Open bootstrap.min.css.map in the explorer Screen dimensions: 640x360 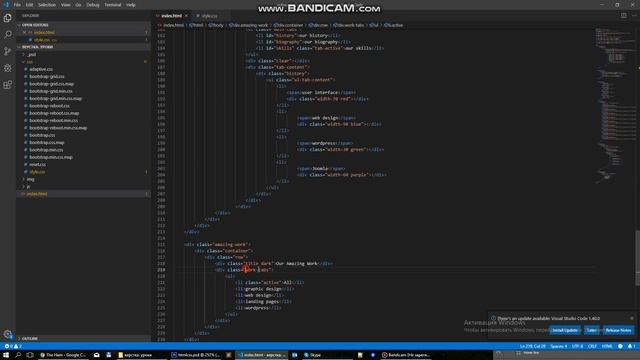pyautogui.click(x=51, y=157)
